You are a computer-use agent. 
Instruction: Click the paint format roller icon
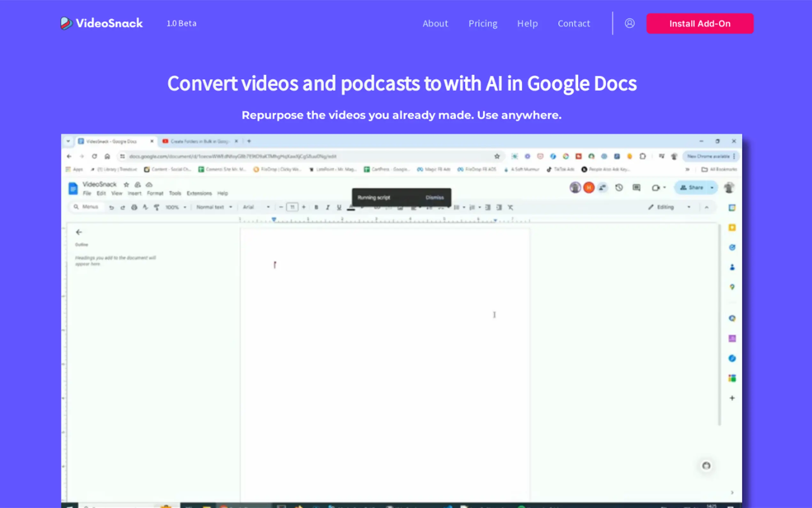point(156,207)
